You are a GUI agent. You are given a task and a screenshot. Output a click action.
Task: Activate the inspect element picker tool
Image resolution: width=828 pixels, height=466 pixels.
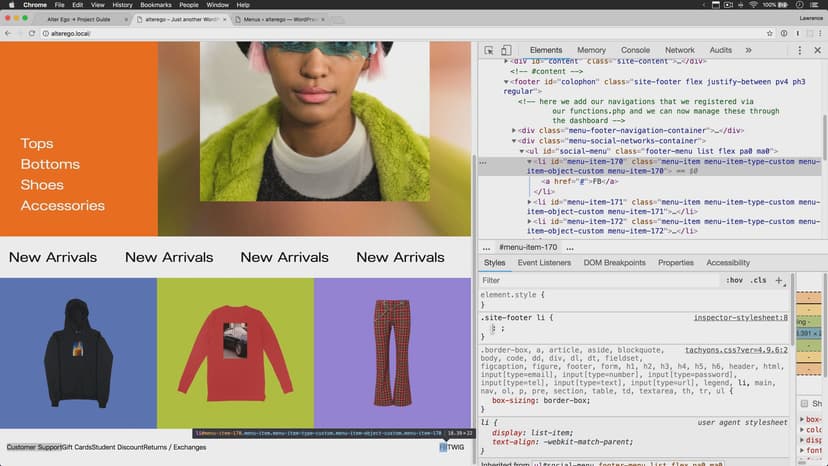click(487, 50)
